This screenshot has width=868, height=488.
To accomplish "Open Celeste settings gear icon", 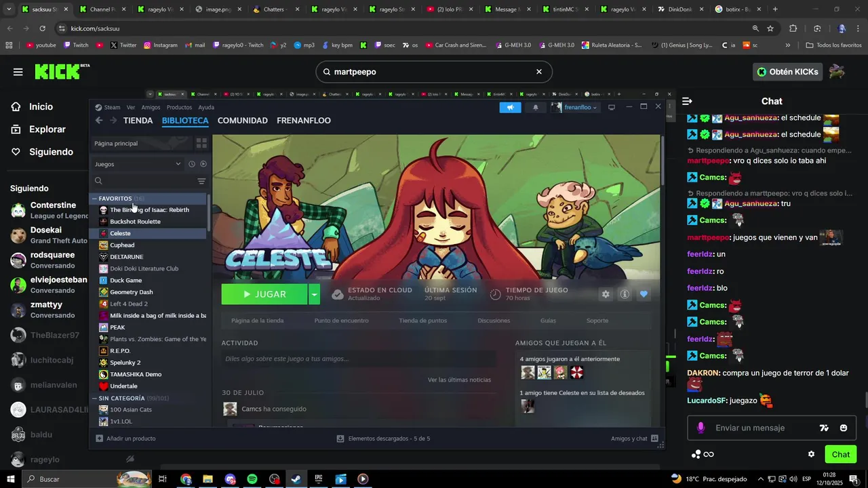I will tap(606, 294).
